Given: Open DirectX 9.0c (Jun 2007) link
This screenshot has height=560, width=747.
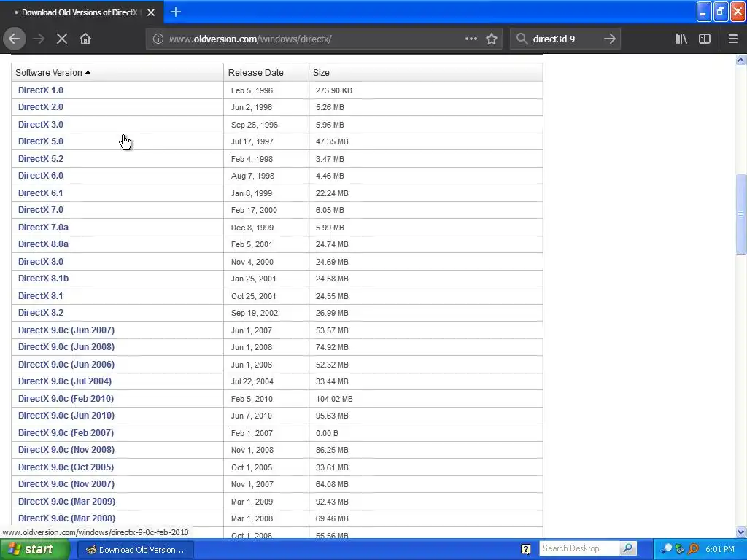Looking at the screenshot, I should pyautogui.click(x=66, y=330).
